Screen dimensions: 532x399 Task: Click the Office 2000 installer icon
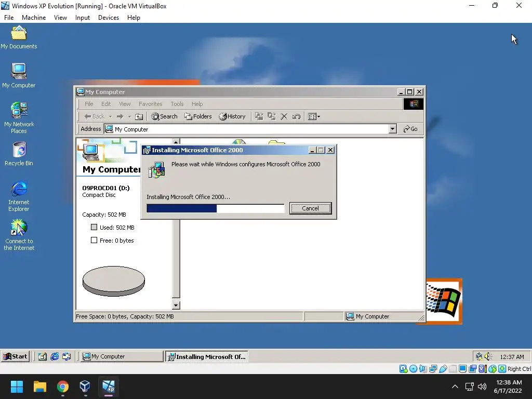click(156, 170)
